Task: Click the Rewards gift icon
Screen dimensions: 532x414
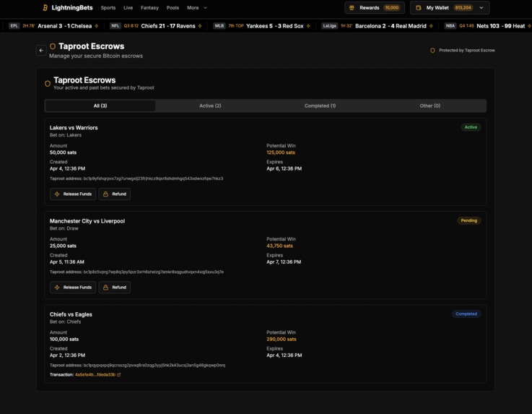Action: 352,8
